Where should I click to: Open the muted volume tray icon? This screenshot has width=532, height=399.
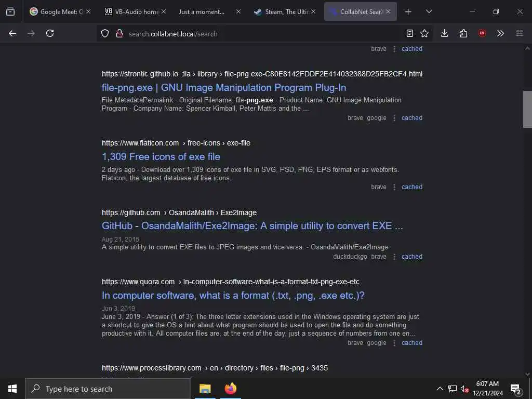click(464, 389)
